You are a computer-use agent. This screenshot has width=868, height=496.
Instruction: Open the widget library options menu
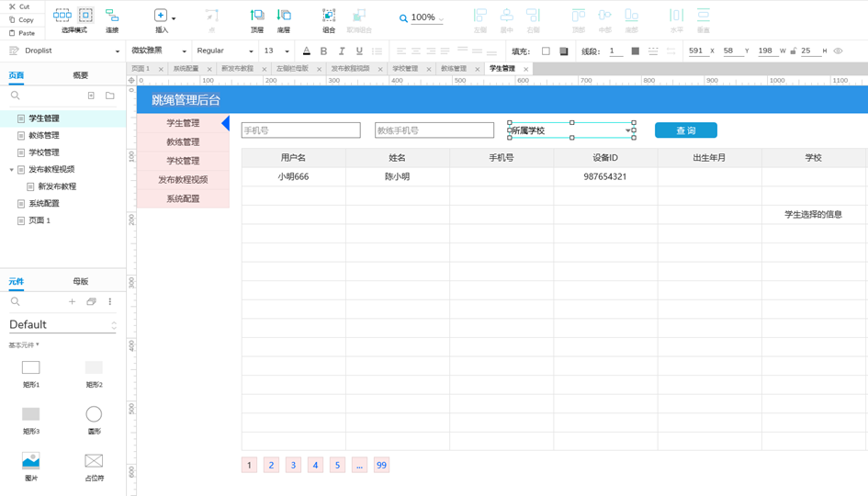[110, 301]
